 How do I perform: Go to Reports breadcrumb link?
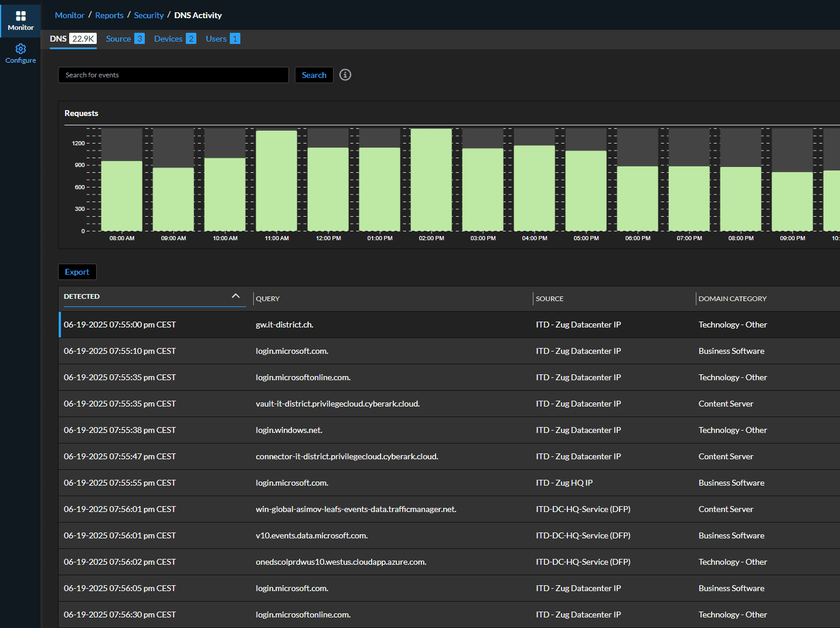(110, 15)
